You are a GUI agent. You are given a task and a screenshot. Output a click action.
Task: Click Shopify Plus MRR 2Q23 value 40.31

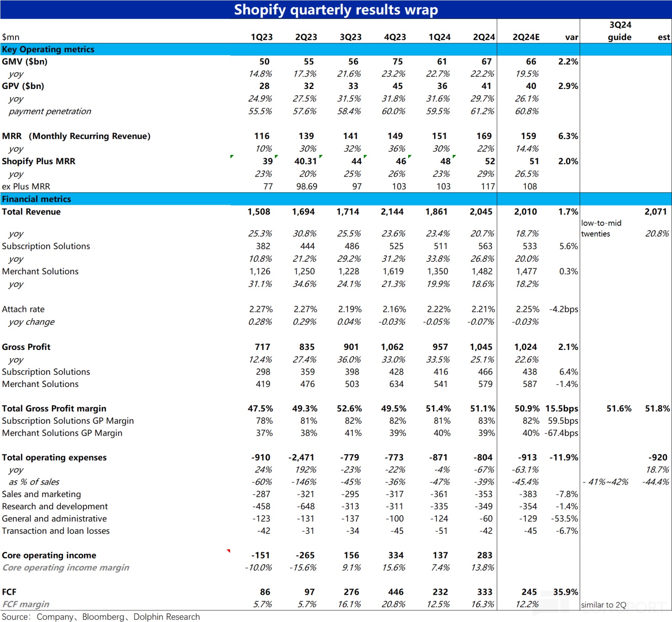pyautogui.click(x=306, y=161)
